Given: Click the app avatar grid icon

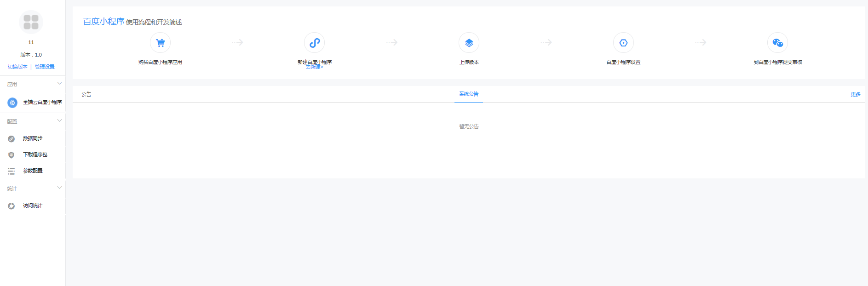Looking at the screenshot, I should (x=31, y=22).
